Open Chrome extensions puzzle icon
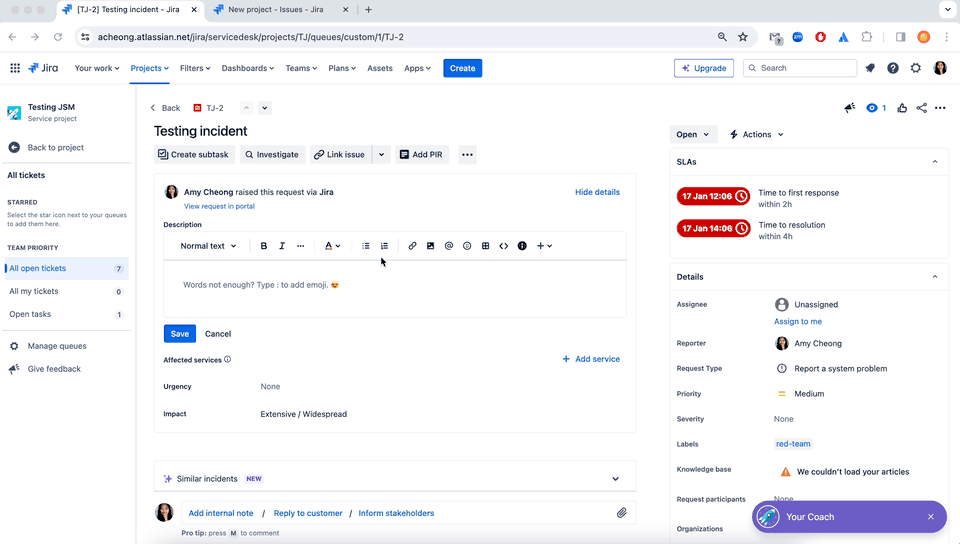Image resolution: width=960 pixels, height=544 pixels. (x=866, y=37)
